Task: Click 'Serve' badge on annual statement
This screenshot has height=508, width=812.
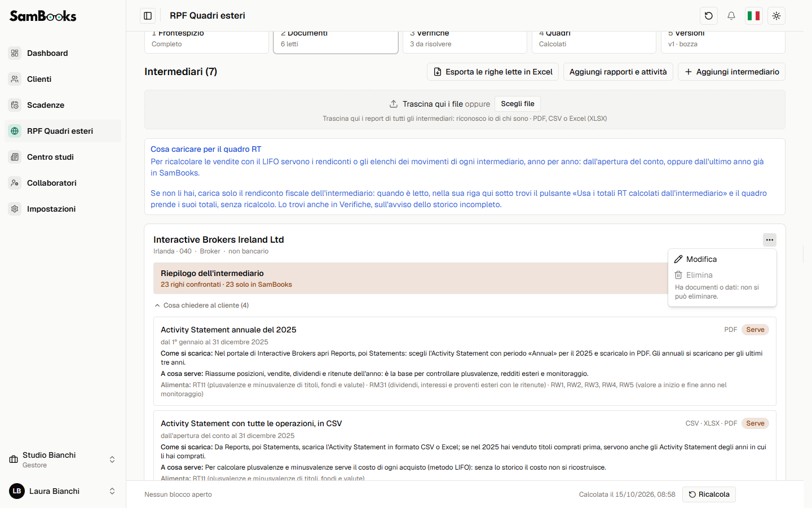Action: pos(755,330)
